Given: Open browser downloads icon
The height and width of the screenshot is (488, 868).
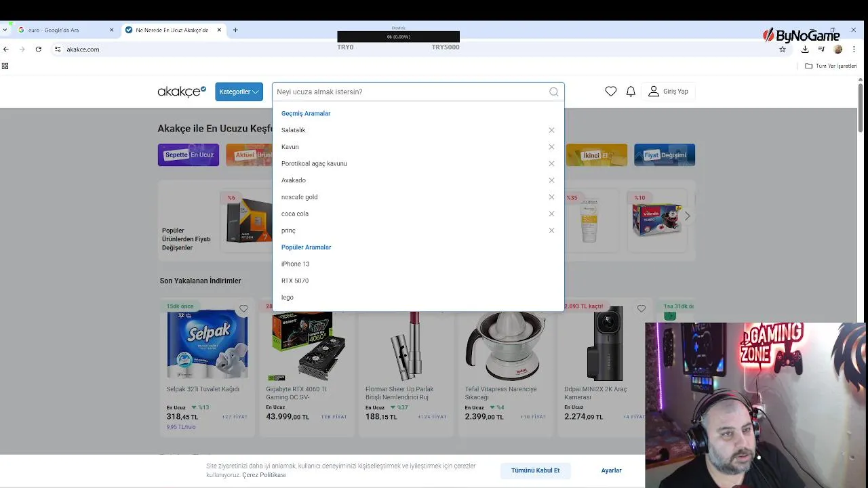Looking at the screenshot, I should (x=805, y=49).
